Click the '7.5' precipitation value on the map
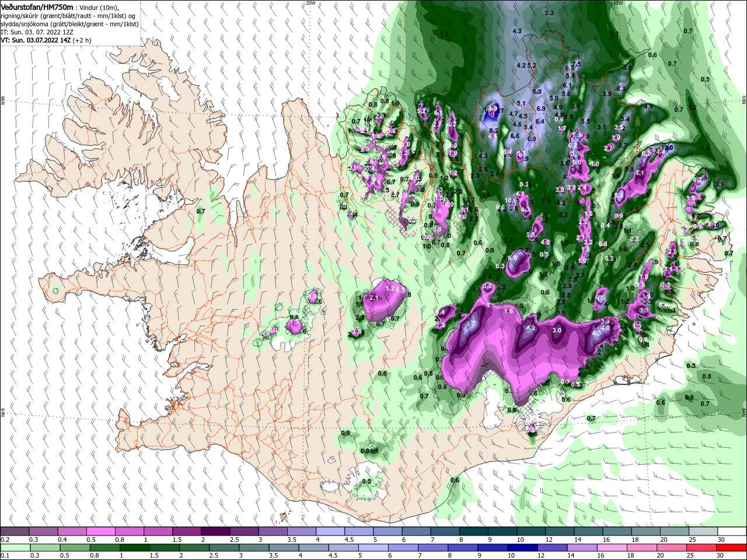This screenshot has width=747, height=560. [x=577, y=64]
